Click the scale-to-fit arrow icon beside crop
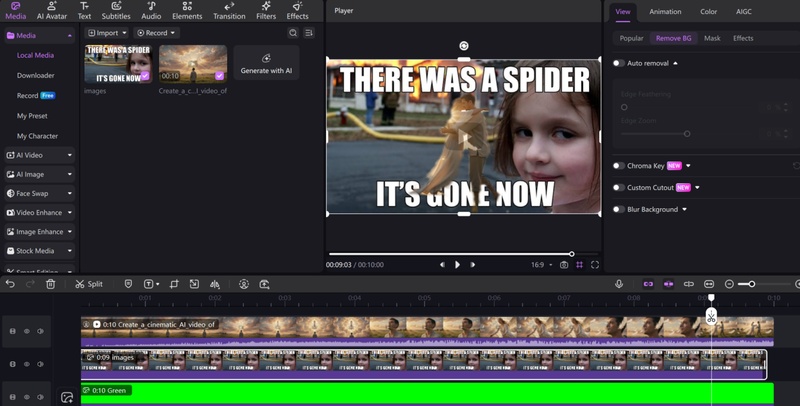Viewport: 800px width, 406px height. pyautogui.click(x=194, y=284)
